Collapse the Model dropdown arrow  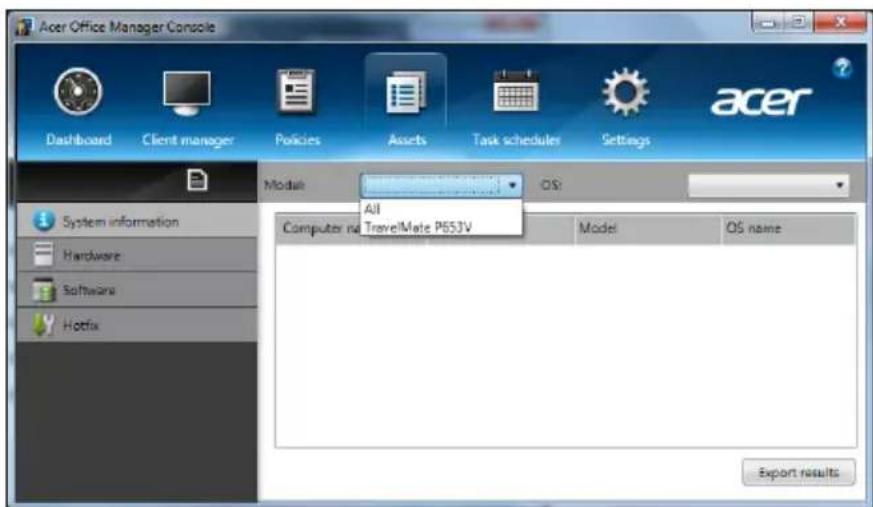point(512,185)
